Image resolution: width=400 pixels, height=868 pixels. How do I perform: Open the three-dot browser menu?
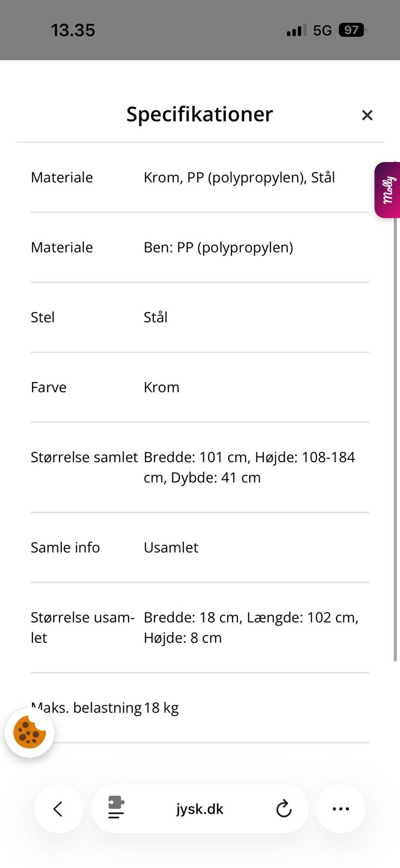[x=340, y=809]
